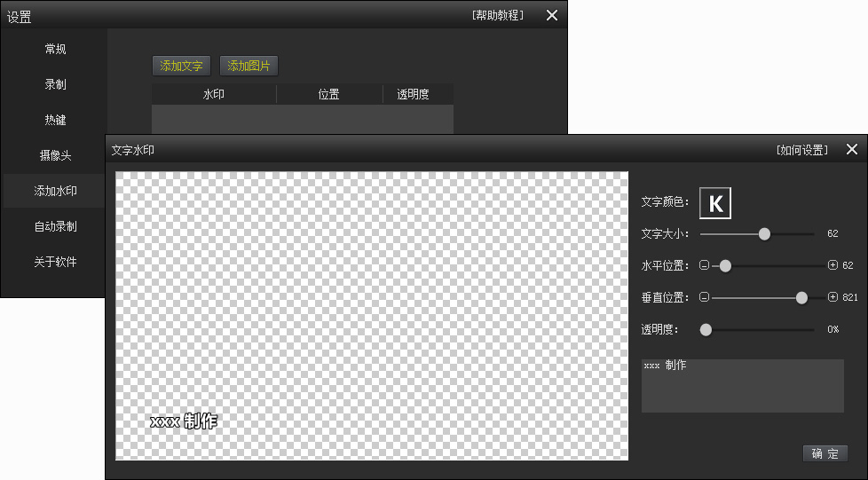This screenshot has height=480, width=868.
Task: Increase 垂直位置 with the plus icon
Action: 832,297
